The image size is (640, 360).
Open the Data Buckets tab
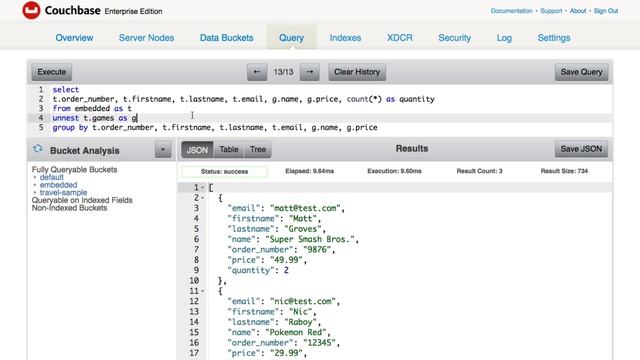click(227, 38)
